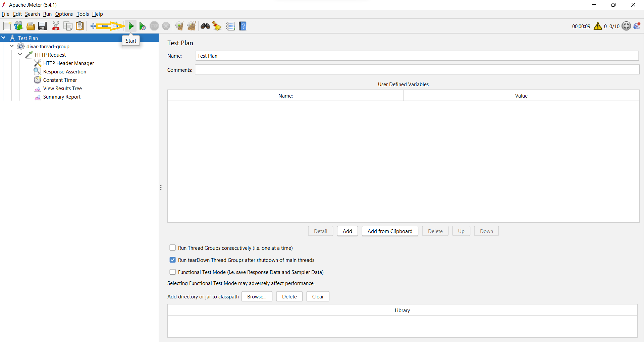Click the yellow warning triangle log icon
The width and height of the screenshot is (644, 342).
click(598, 26)
